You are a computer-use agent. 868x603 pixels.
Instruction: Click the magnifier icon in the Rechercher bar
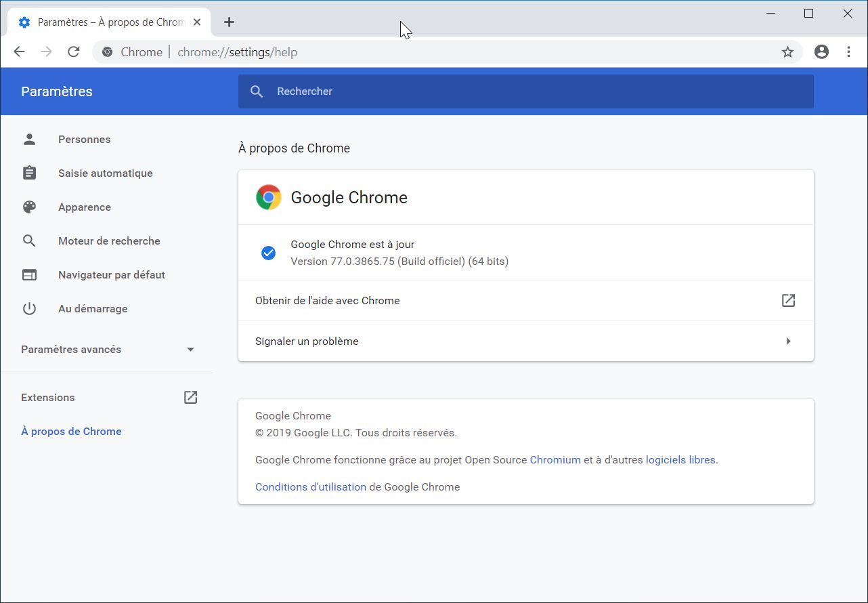(x=257, y=91)
